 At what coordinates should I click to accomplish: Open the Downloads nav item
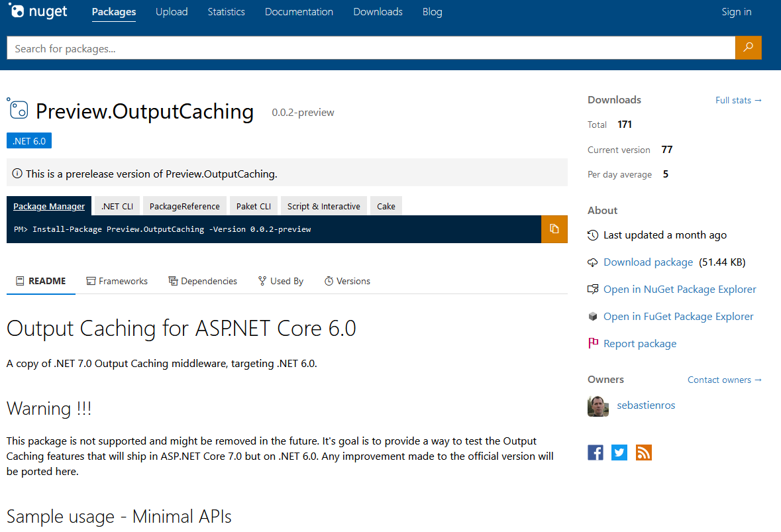[x=378, y=12]
